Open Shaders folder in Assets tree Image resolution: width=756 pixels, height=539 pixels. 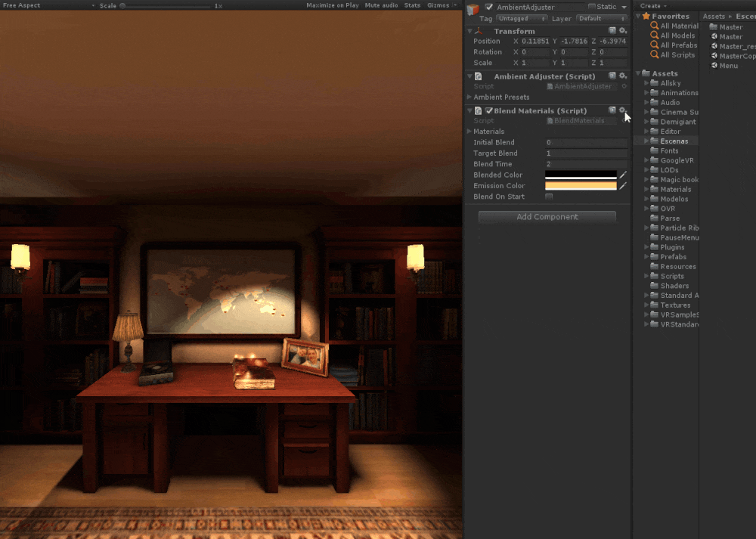[670, 286]
